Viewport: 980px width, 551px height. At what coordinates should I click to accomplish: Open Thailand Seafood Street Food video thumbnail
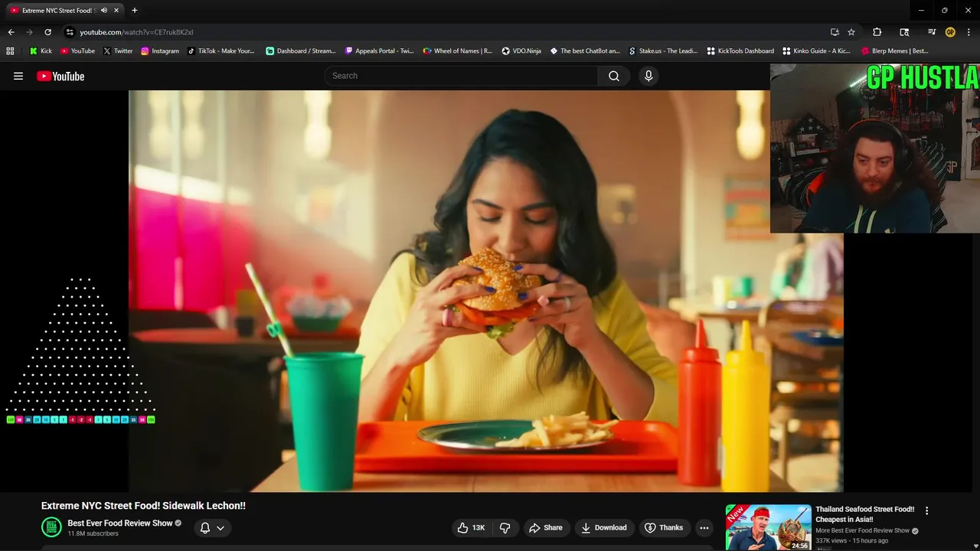768,527
